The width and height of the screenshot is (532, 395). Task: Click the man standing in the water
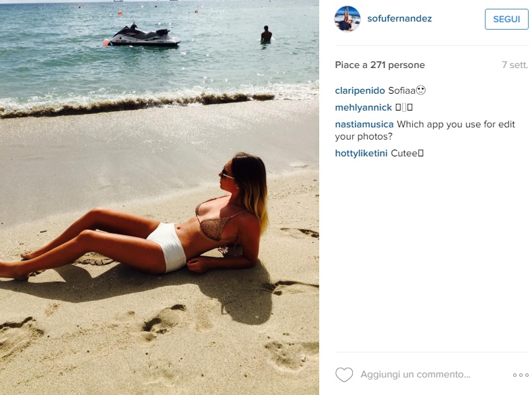click(266, 34)
